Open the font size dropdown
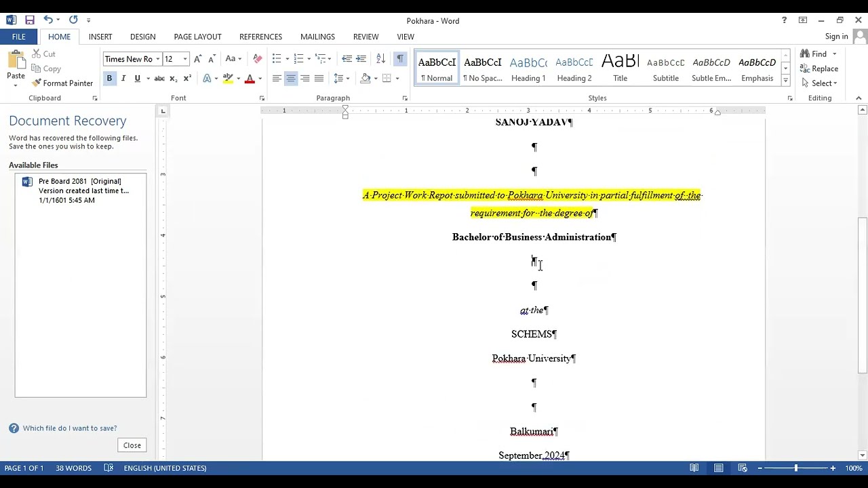The image size is (868, 488). coord(184,59)
